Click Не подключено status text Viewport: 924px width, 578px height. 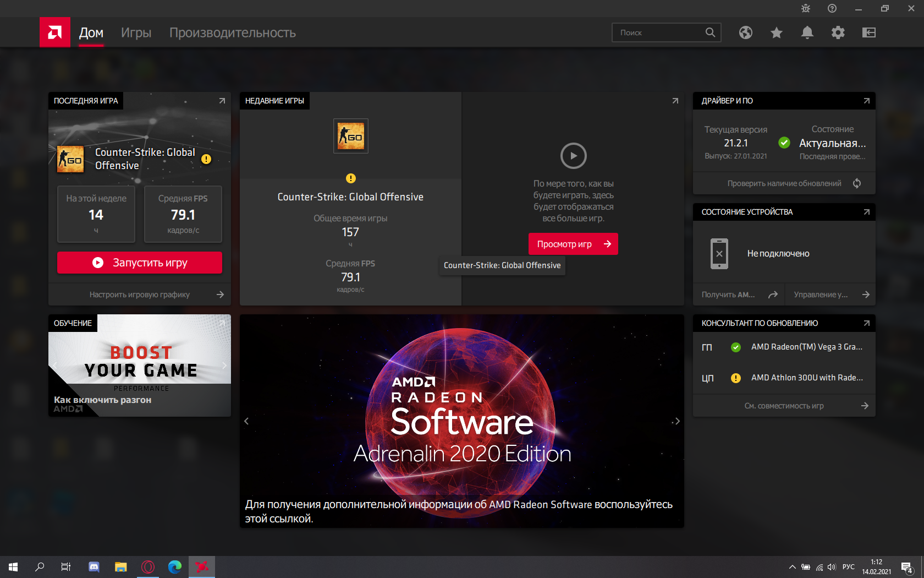coord(778,254)
